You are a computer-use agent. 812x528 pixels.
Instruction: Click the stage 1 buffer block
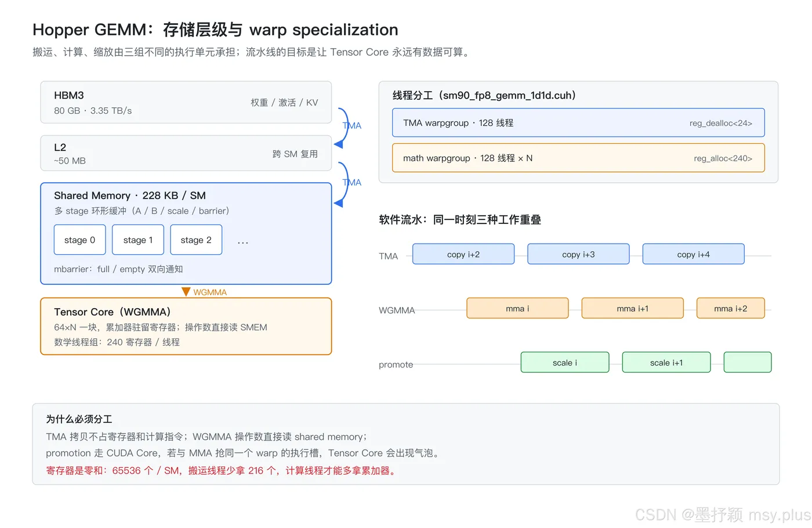tap(138, 240)
